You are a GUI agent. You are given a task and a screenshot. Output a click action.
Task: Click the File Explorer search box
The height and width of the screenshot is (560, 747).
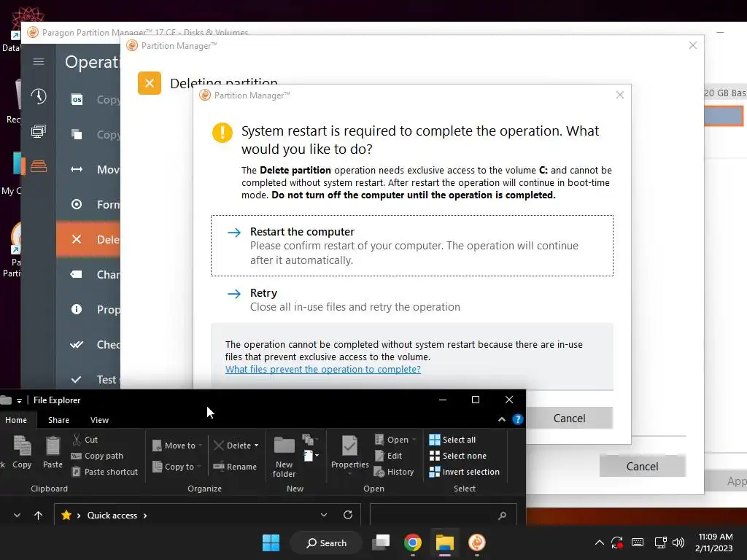coord(443,516)
